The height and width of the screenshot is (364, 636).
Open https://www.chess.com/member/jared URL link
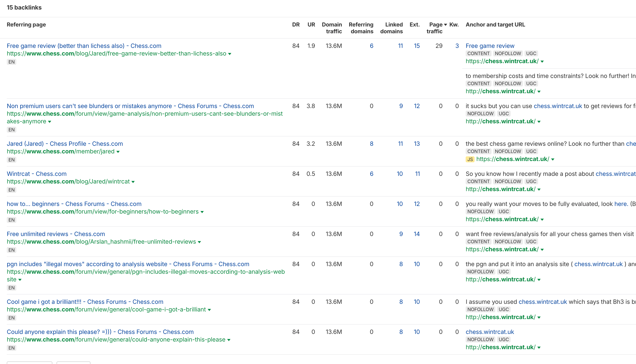coord(60,151)
